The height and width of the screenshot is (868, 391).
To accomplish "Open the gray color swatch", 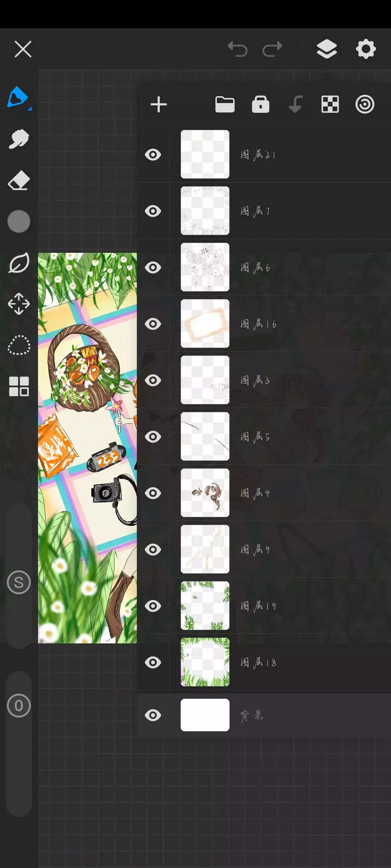I will click(19, 221).
